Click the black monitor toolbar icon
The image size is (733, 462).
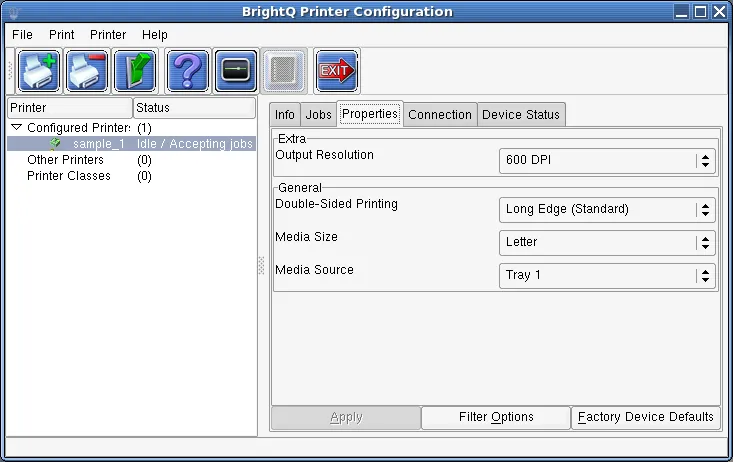click(x=236, y=71)
